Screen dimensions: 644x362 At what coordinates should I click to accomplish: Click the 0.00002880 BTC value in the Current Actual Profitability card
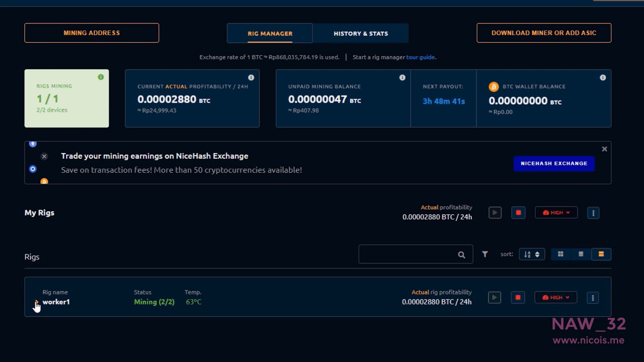click(x=174, y=100)
